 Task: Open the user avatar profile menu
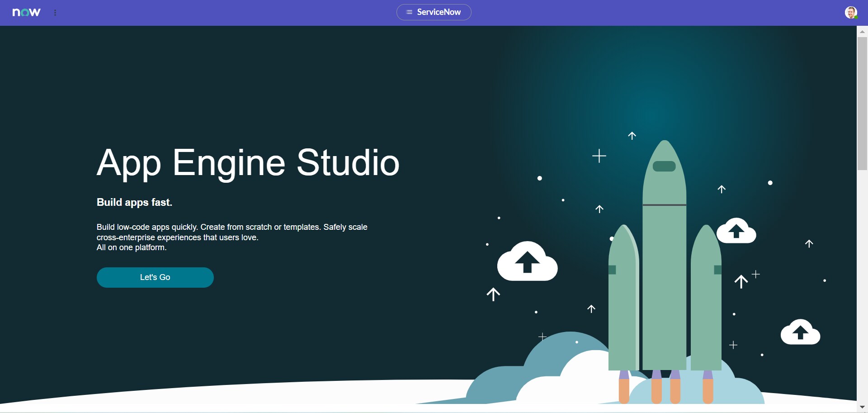coord(851,12)
